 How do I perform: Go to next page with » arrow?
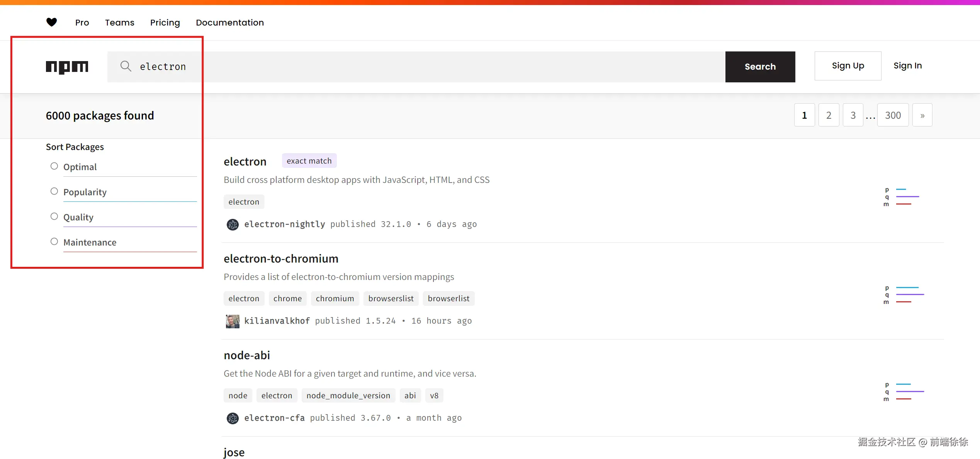(922, 115)
